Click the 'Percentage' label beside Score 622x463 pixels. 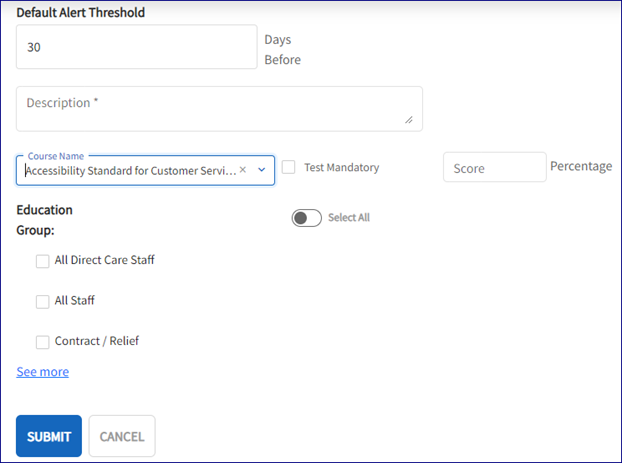[x=581, y=167]
